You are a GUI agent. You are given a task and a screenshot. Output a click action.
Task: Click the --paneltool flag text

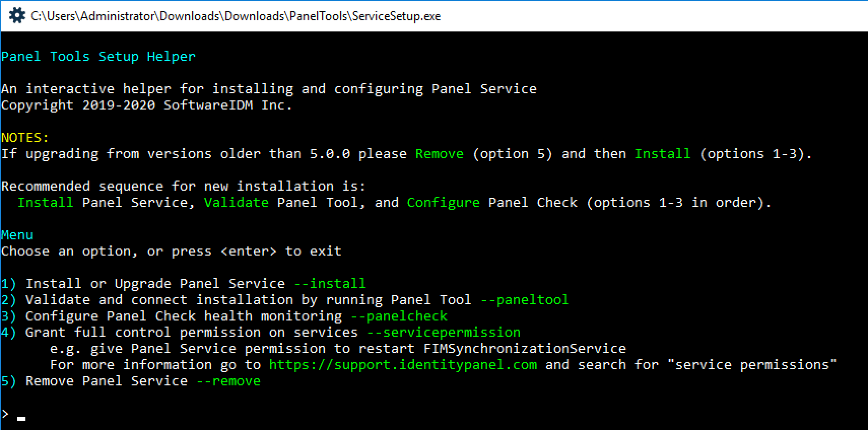click(525, 300)
